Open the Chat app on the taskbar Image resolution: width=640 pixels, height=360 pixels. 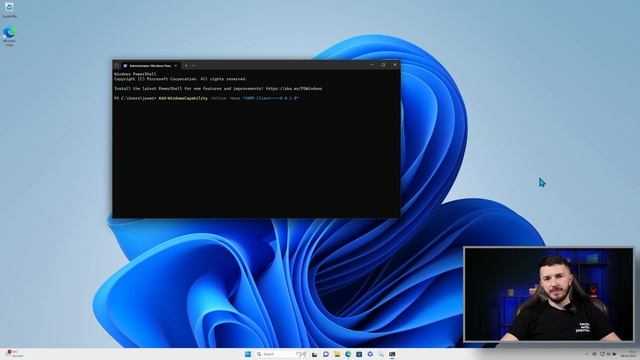click(326, 354)
